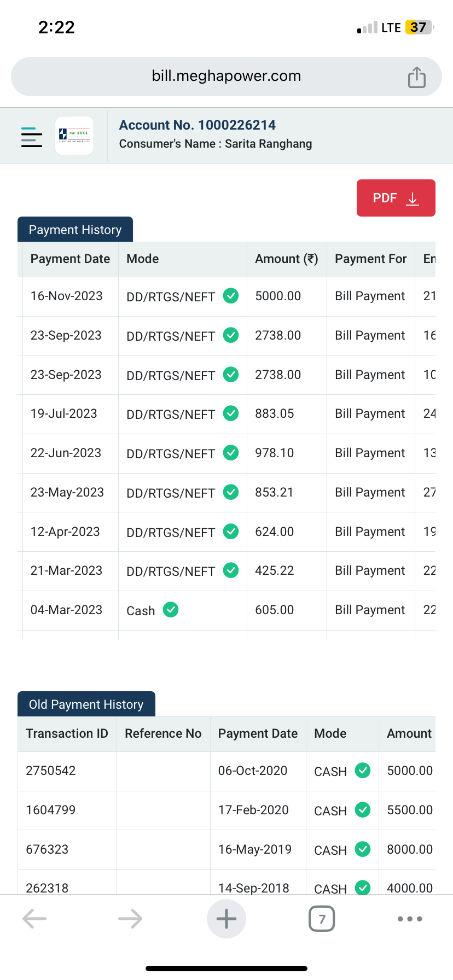The height and width of the screenshot is (980, 453).
Task: Tap the MePDCL logo icon
Action: pos(74,136)
